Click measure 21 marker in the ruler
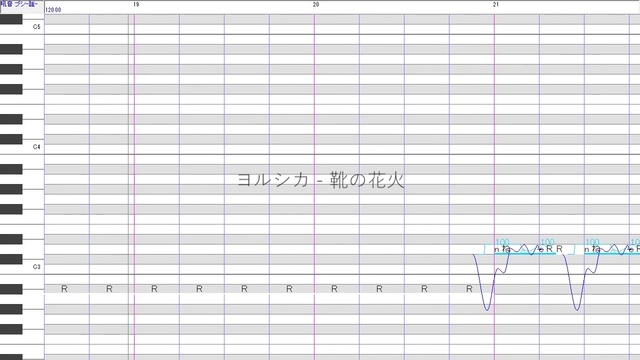 496,5
